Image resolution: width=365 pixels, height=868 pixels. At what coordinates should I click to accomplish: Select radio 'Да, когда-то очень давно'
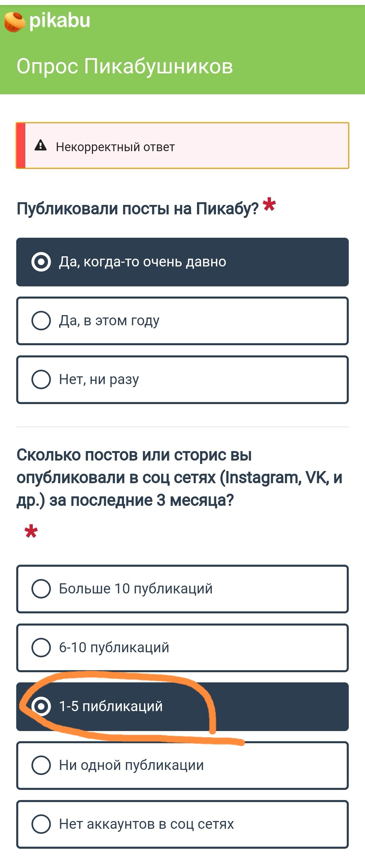(x=182, y=262)
